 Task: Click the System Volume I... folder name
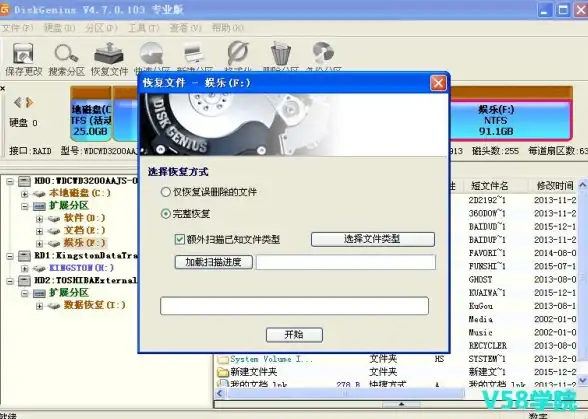[271, 359]
